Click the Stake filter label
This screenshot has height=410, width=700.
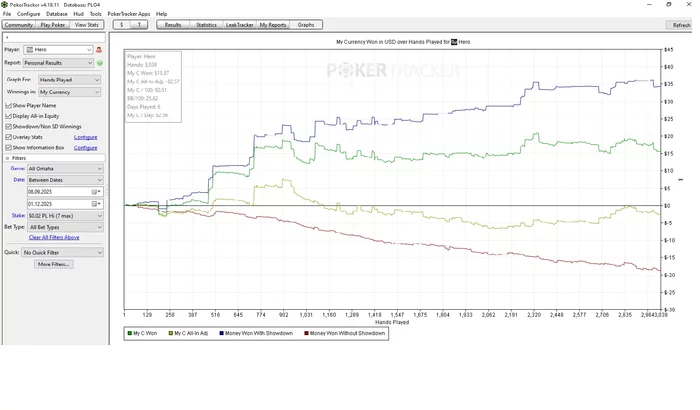[x=18, y=216]
